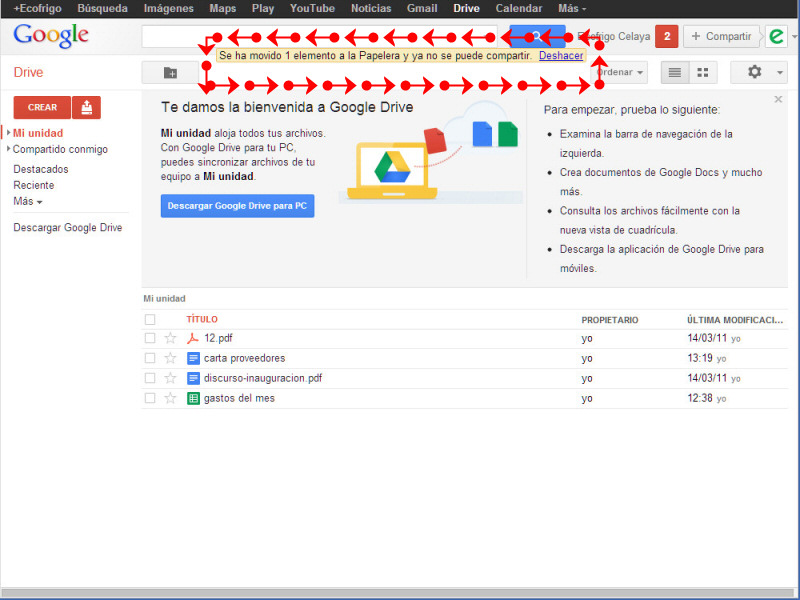Open the red notifications badge showing 2
Screen dimensions: 800x600
666,36
